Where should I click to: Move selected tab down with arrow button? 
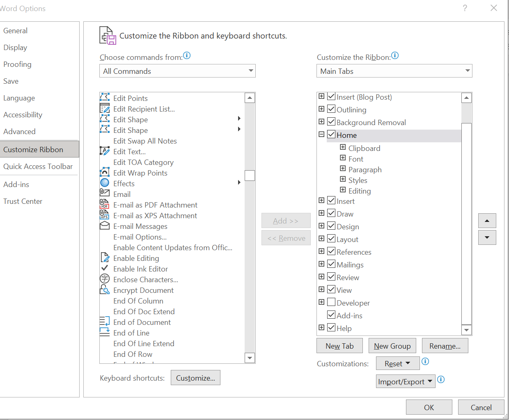(x=487, y=237)
